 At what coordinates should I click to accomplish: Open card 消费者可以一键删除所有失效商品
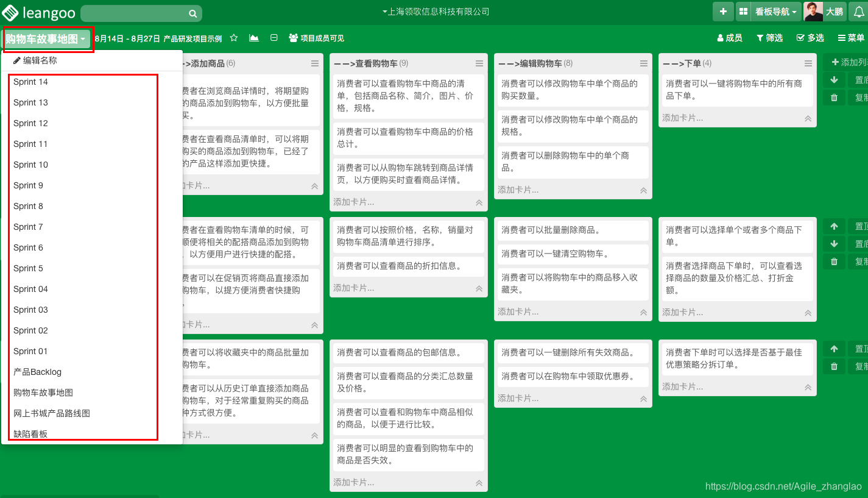(x=573, y=352)
